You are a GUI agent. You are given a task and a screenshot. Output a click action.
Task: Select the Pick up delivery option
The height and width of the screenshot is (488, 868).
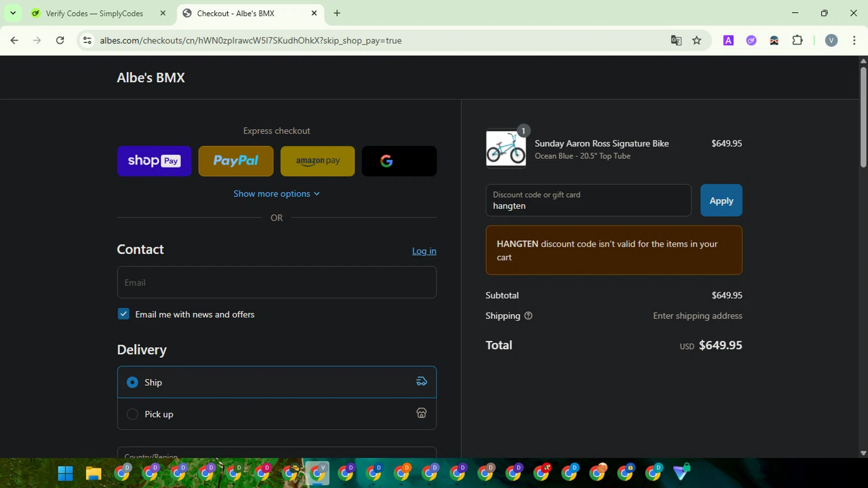[277, 414]
